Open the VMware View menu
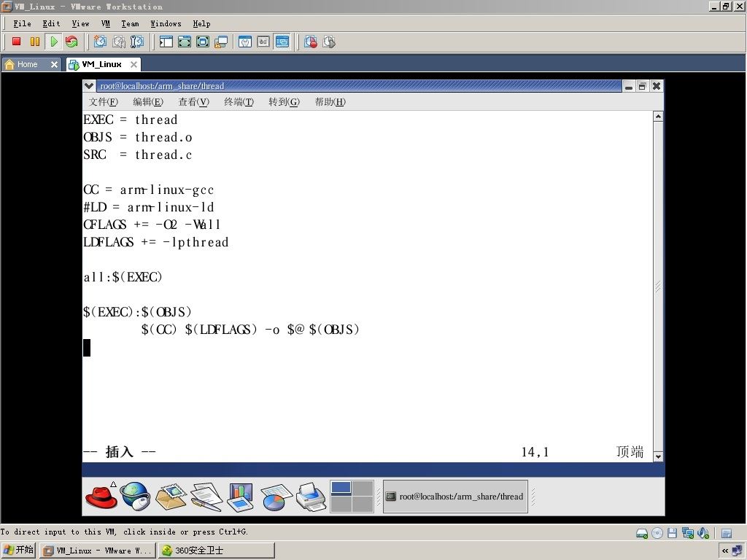This screenshot has height=560, width=747. coord(80,23)
